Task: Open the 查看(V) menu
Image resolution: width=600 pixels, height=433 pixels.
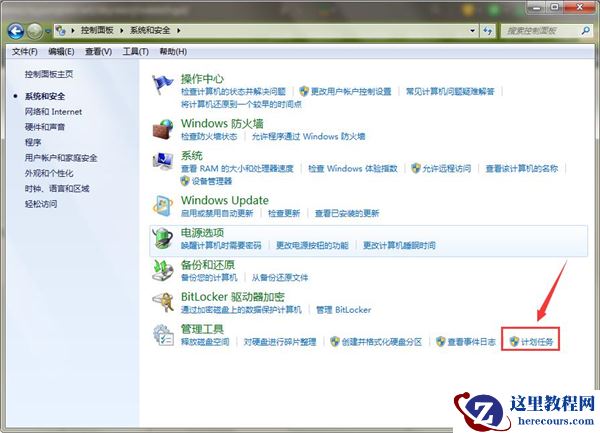Action: 98,52
